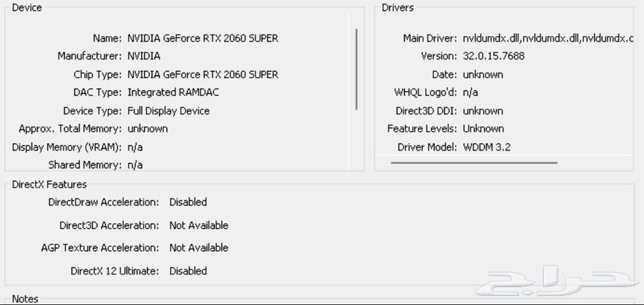Viewport: 644px width, 305px height.
Task: Click the Direct3D Acceleration Not Available status
Action: tap(199, 226)
